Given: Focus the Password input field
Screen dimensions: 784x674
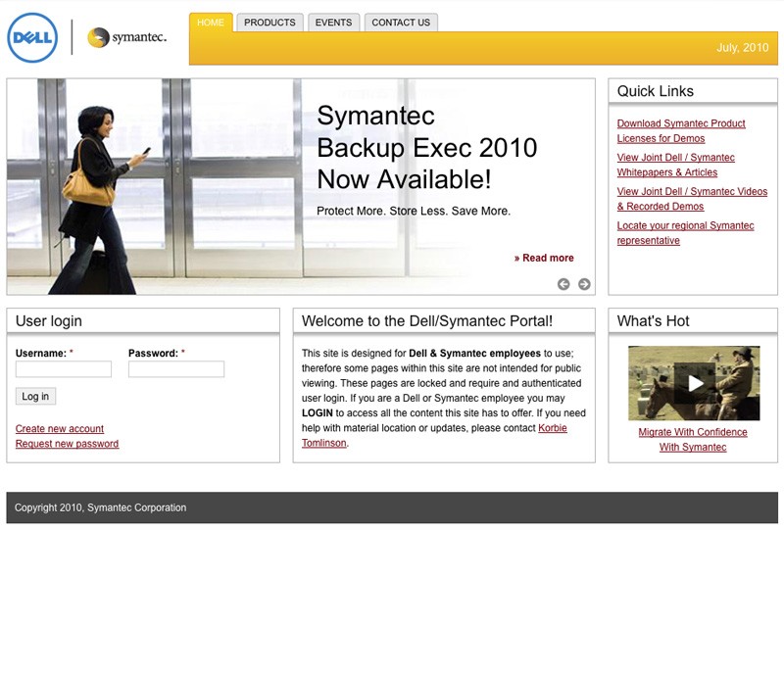Looking at the screenshot, I should click(x=176, y=369).
